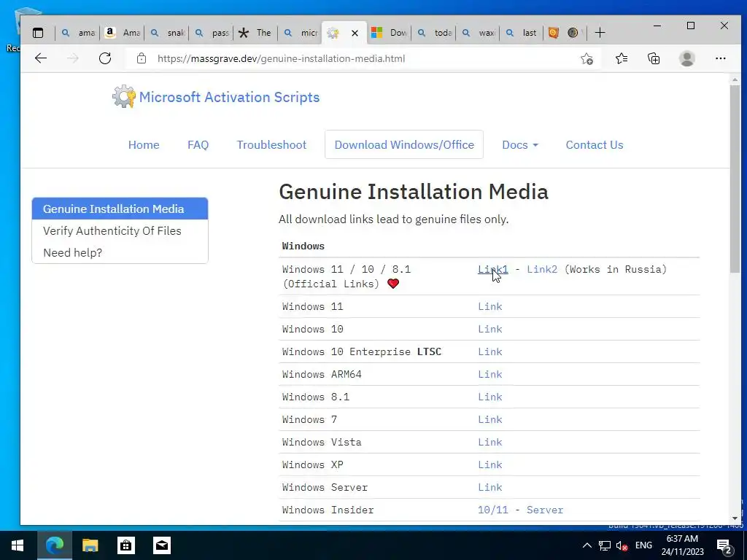
Task: Open the Windows ARM64 download link
Action: tap(489, 374)
